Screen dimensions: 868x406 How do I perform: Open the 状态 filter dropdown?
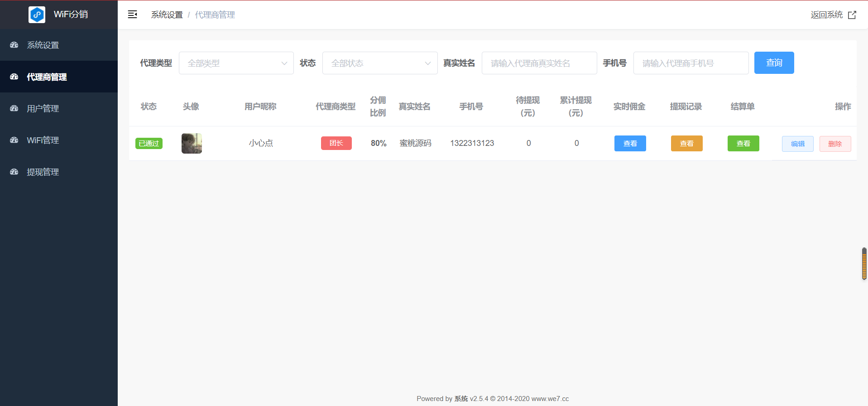pyautogui.click(x=380, y=63)
